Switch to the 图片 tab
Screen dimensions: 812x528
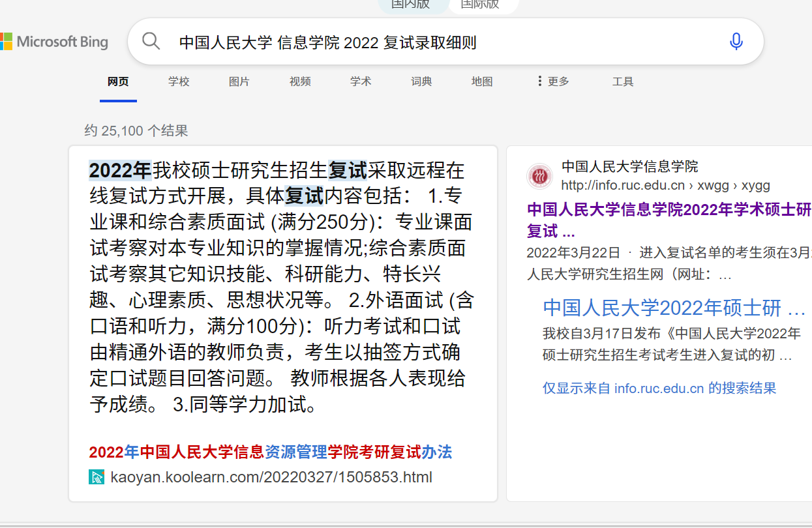point(239,81)
